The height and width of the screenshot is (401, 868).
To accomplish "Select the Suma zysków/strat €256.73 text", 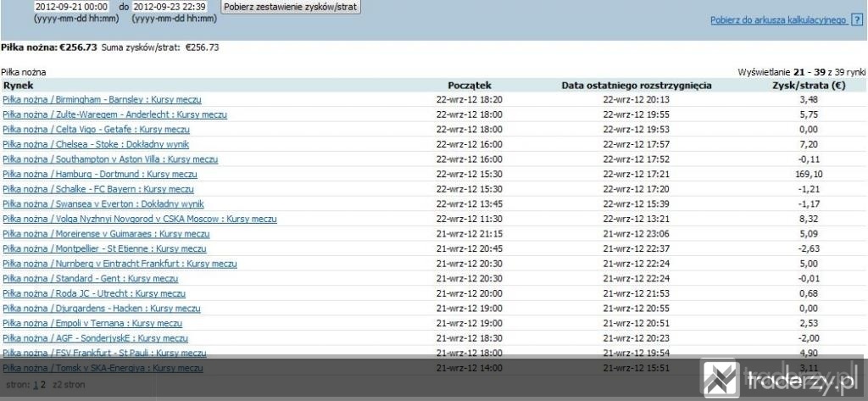I will coord(160,47).
